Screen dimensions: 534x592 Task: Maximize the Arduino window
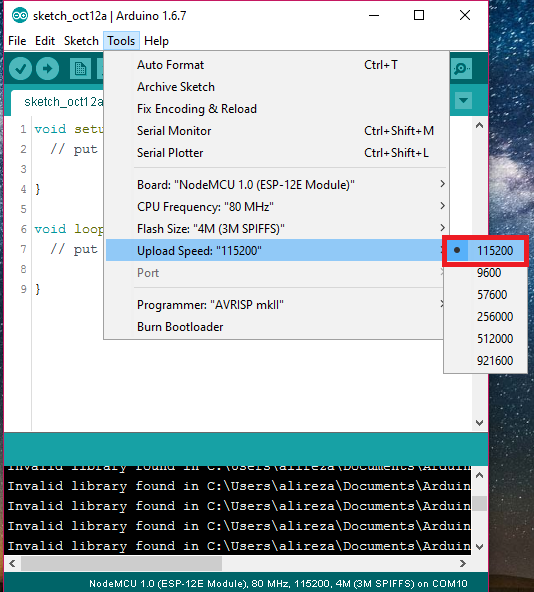pyautogui.click(x=419, y=15)
